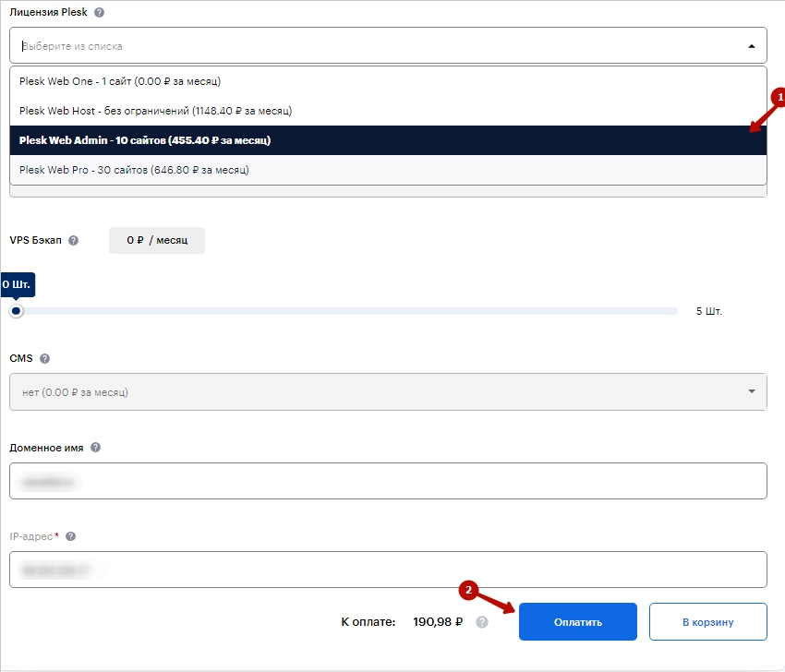
Task: Click the question mark next to CMS
Action: 44,358
